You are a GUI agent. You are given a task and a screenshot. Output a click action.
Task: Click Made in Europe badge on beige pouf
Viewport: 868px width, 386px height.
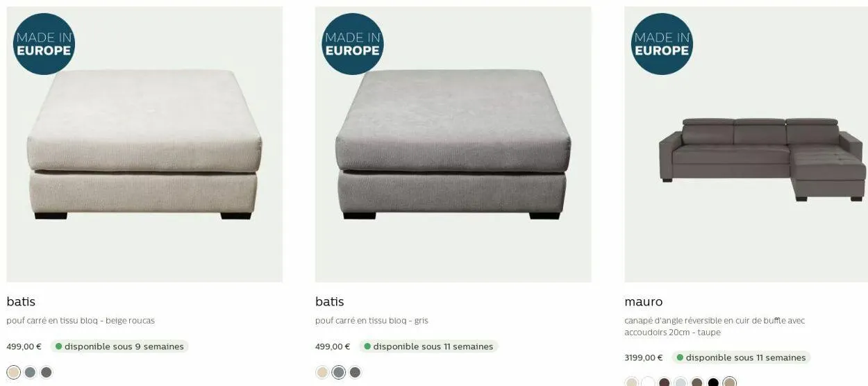point(44,44)
